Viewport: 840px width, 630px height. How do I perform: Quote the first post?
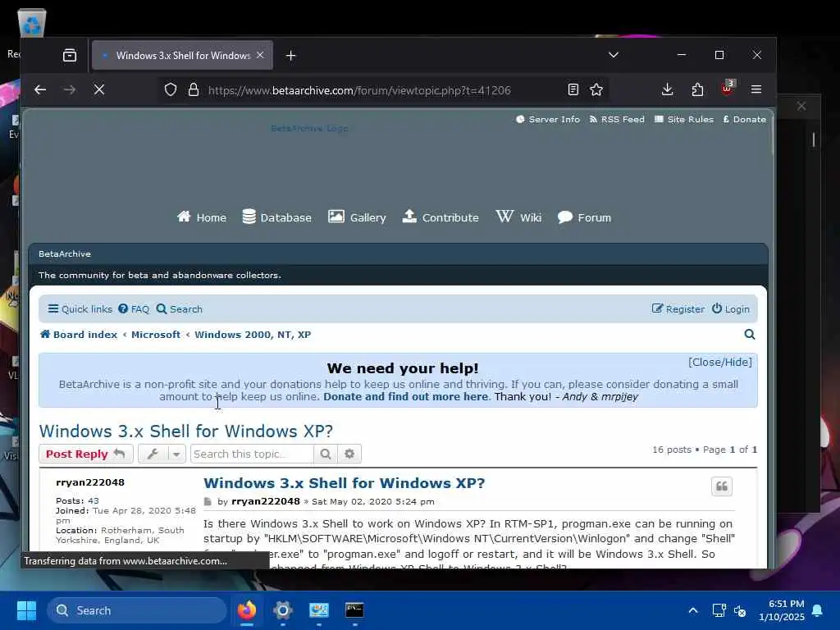click(722, 486)
